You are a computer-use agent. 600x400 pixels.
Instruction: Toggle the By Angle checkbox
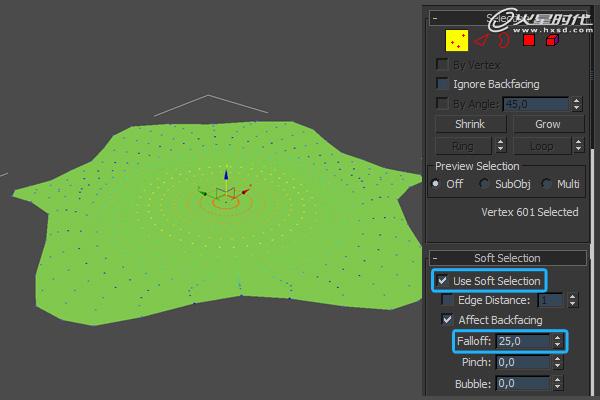point(442,103)
